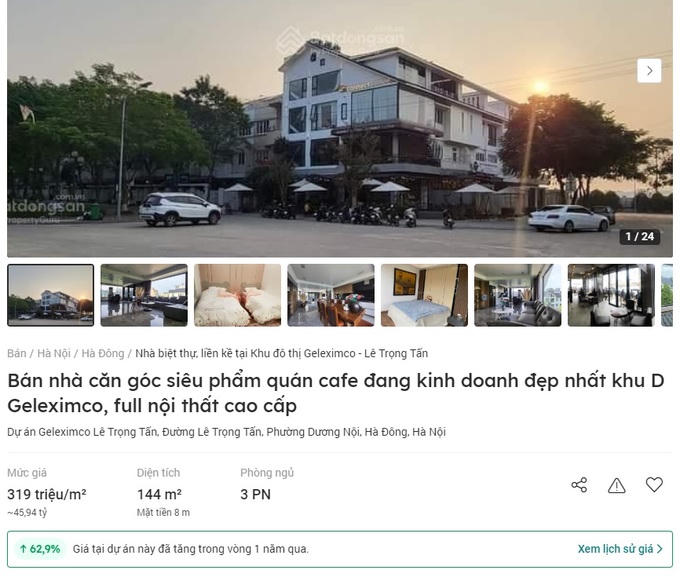Click the green price increase arrow badge

click(x=40, y=549)
